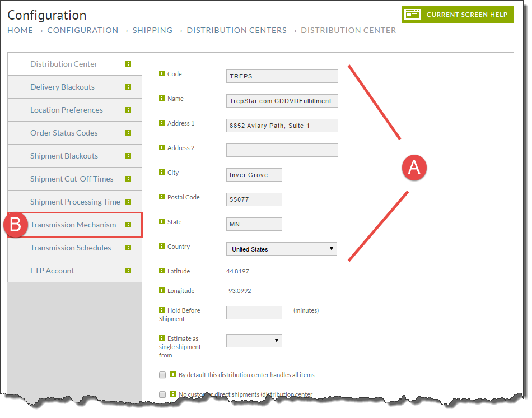Click the Current Screen Help button
532x418 pixels.
pos(458,15)
